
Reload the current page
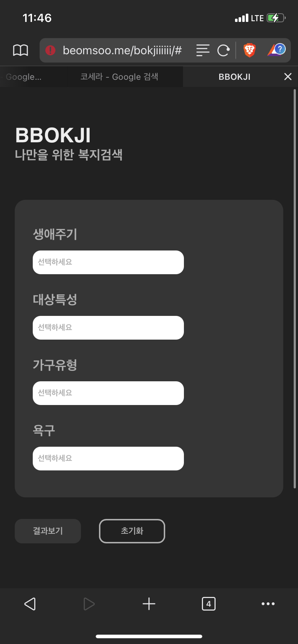(223, 50)
